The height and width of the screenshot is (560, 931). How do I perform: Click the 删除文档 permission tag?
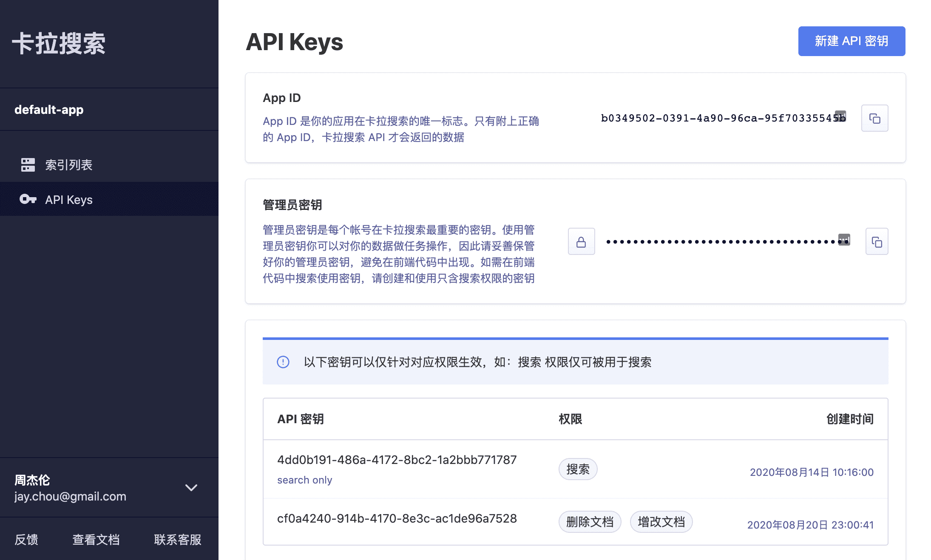[590, 522]
